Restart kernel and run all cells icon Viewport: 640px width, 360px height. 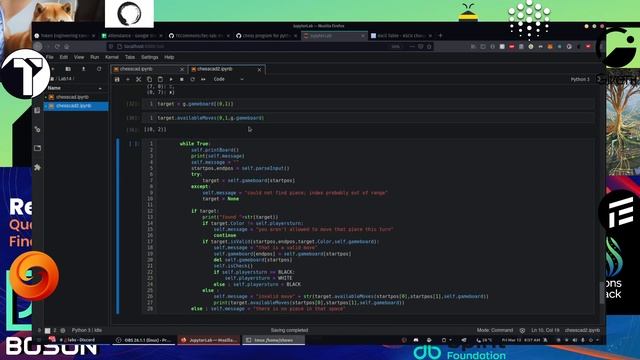click(x=203, y=79)
